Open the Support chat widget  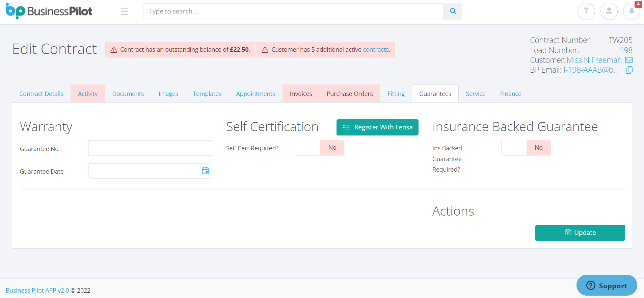607,285
